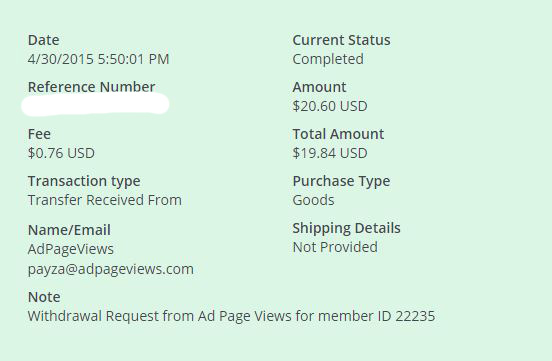Click the Transaction type label
Image resolution: width=552 pixels, height=361 pixels.
[x=84, y=181]
